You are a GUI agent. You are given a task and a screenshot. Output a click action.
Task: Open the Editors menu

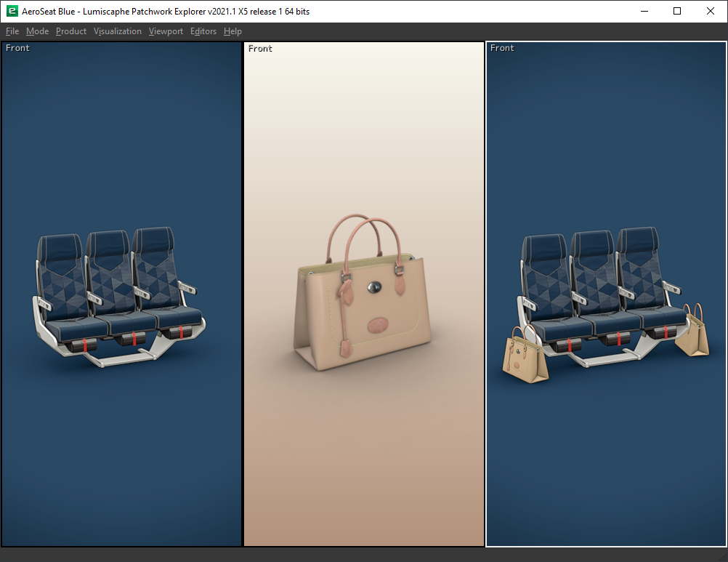[x=203, y=31]
